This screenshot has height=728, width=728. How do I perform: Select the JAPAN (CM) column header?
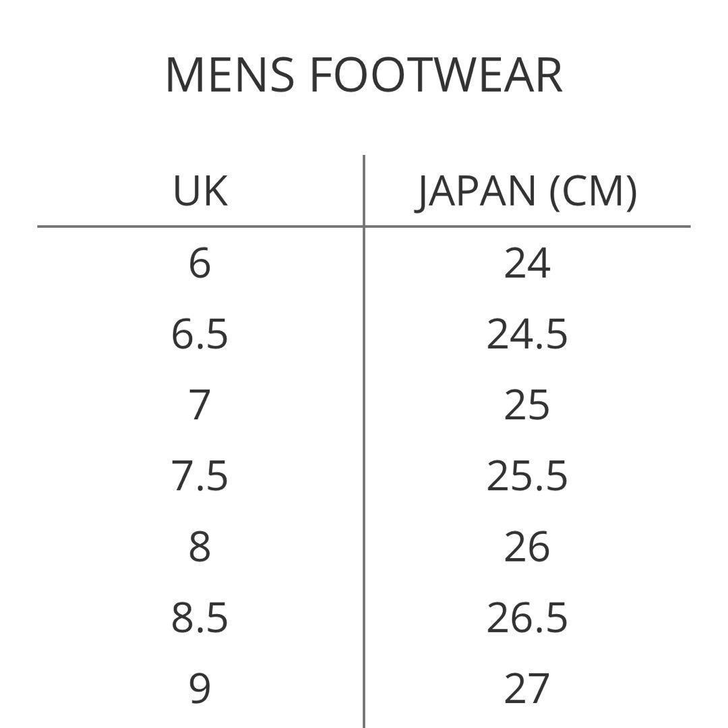526,191
